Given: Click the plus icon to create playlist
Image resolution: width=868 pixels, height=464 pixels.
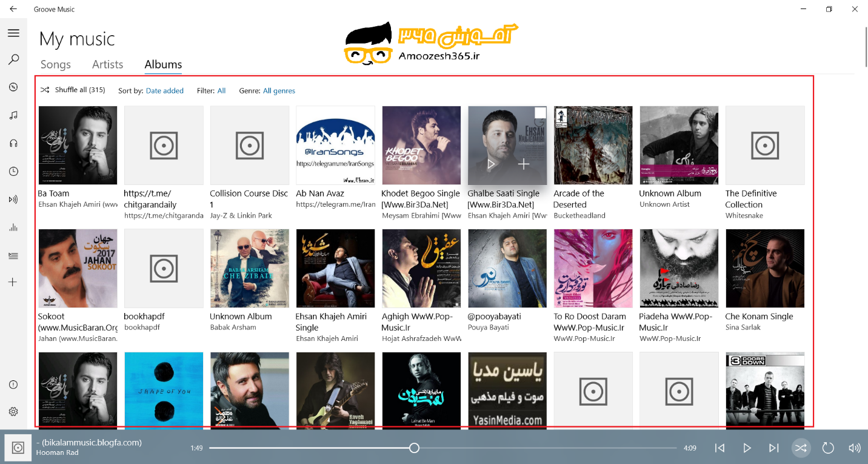Looking at the screenshot, I should [13, 282].
